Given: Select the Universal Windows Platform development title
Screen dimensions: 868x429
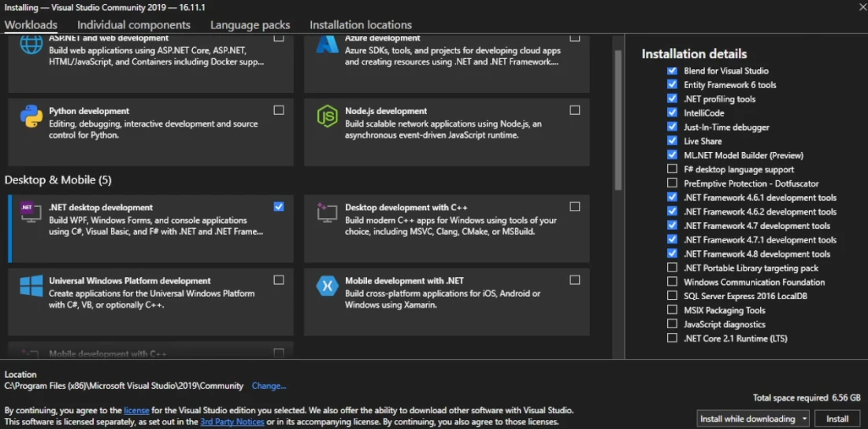Looking at the screenshot, I should coord(129,281).
